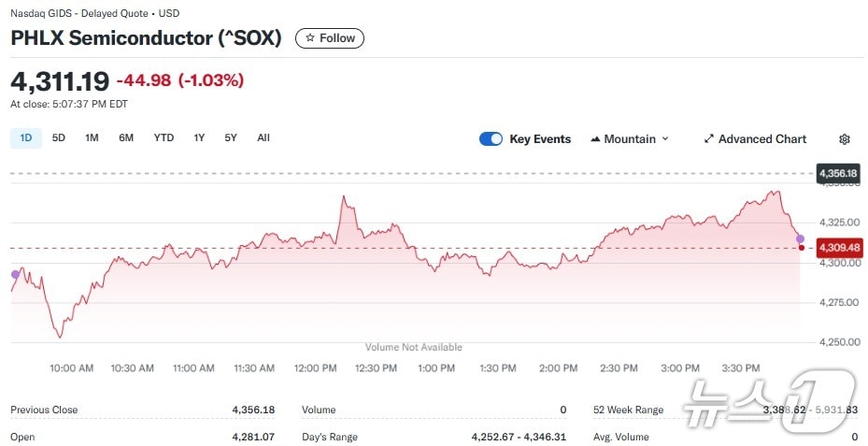868x446 pixels.
Task: View the 5Y chart range
Action: [231, 138]
